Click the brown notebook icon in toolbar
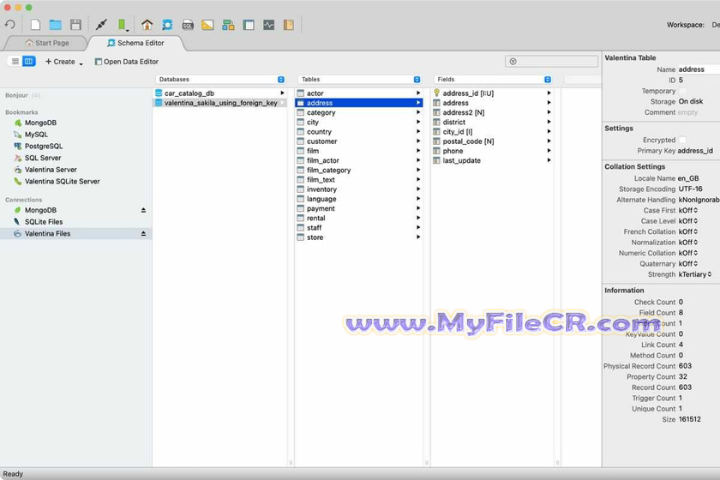This screenshot has height=480, width=720. coord(288,25)
